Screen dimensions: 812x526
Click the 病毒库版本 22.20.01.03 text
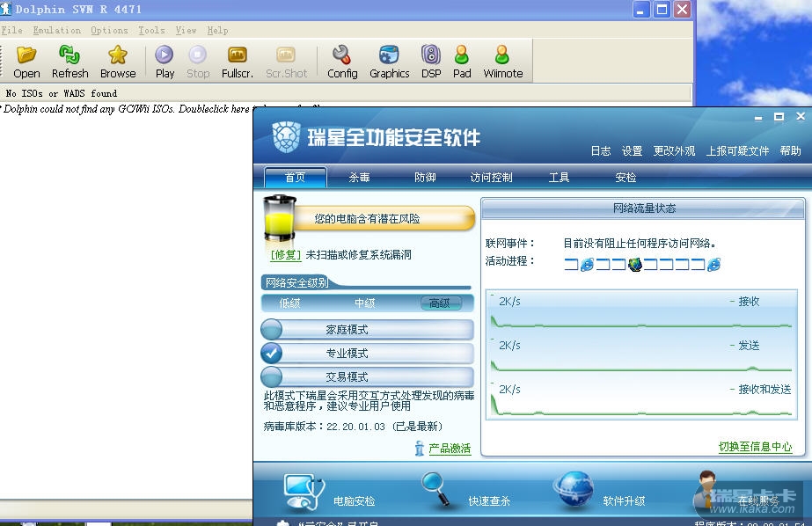(x=353, y=427)
